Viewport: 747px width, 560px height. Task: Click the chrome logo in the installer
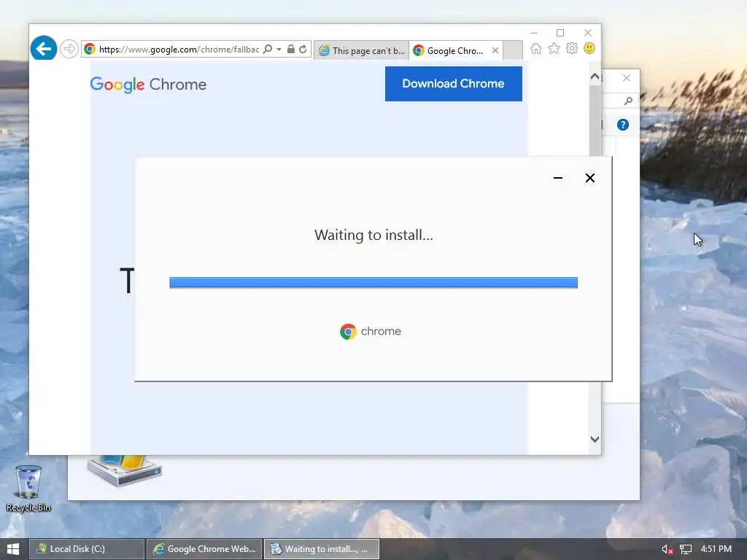[x=371, y=332]
